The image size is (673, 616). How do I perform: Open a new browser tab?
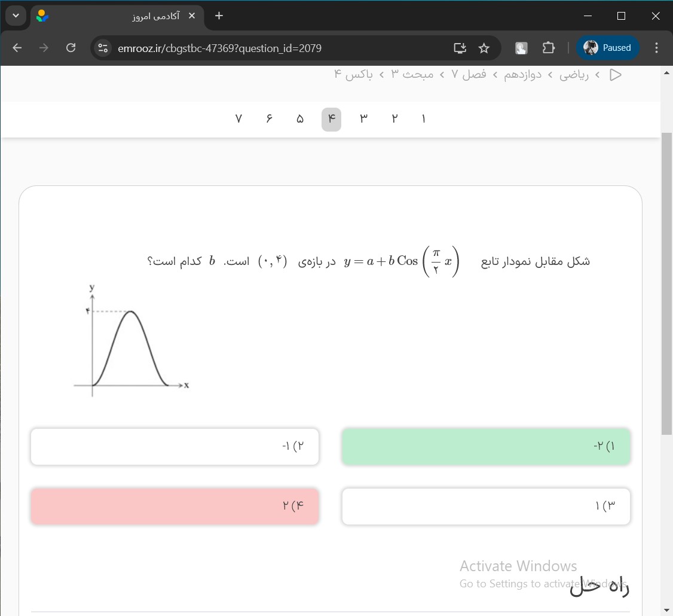(219, 16)
